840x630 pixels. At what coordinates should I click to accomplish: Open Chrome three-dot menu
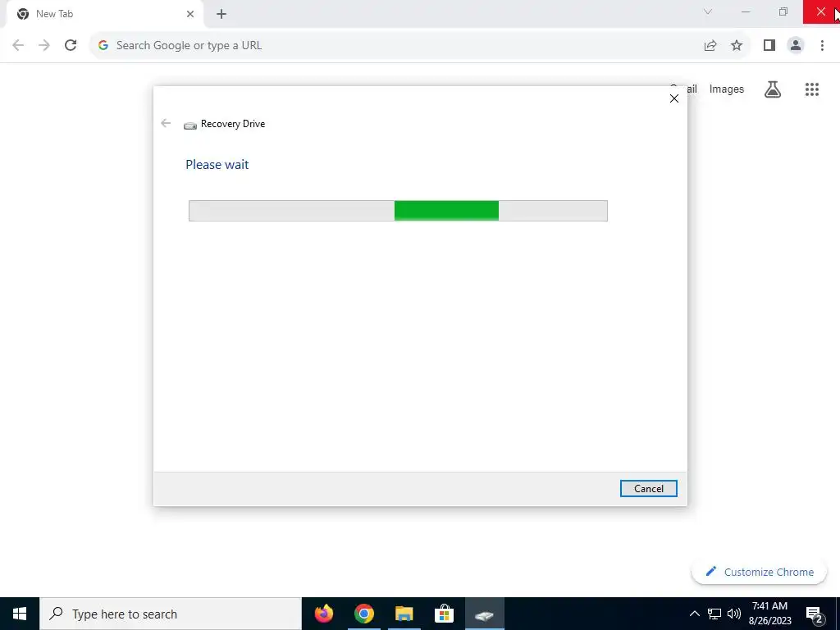click(822, 46)
